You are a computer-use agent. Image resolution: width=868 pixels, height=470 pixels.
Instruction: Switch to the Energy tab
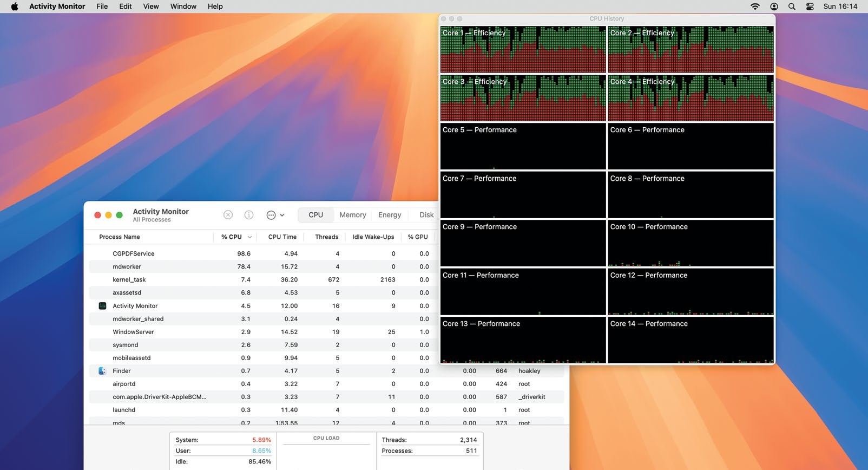pyautogui.click(x=390, y=215)
